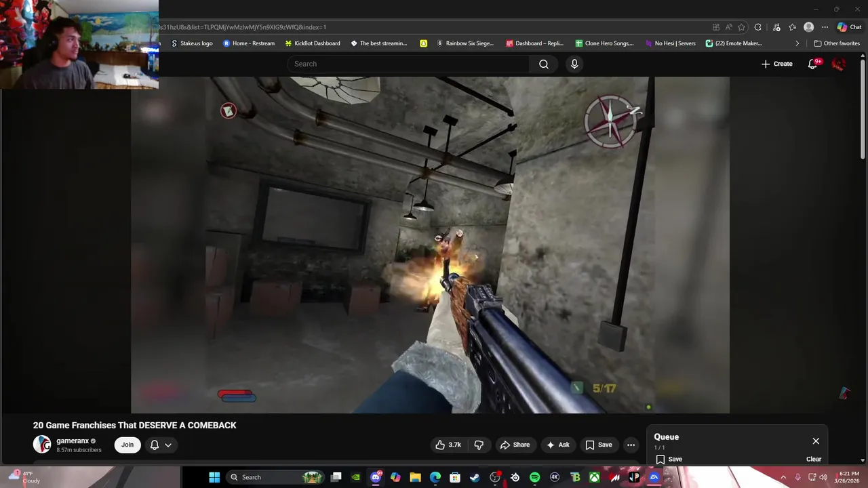Open NVIDIA app from taskbar
Viewport: 868px width, 488px height.
(355, 477)
